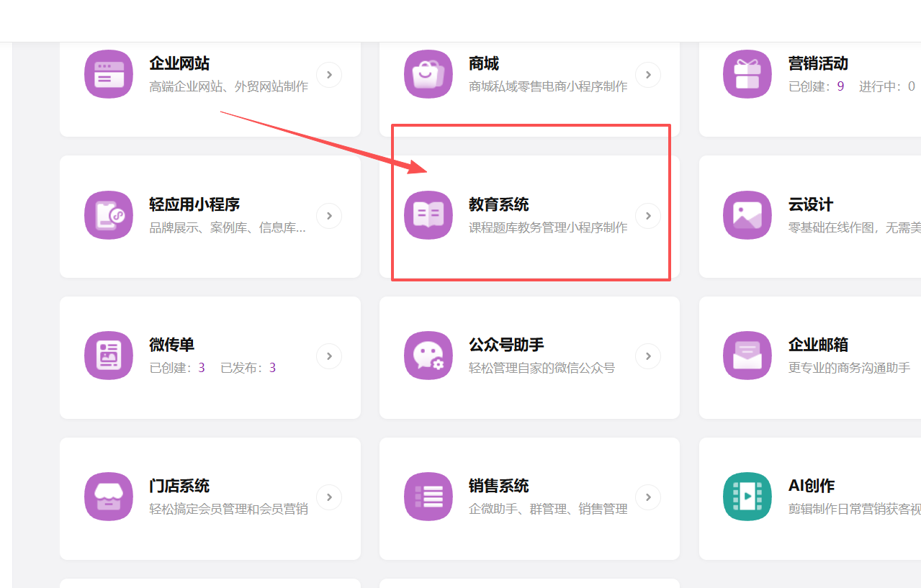This screenshot has height=588, width=921.
Task: Click description 商城私域零售电商小程序制作
Action: tap(548, 86)
